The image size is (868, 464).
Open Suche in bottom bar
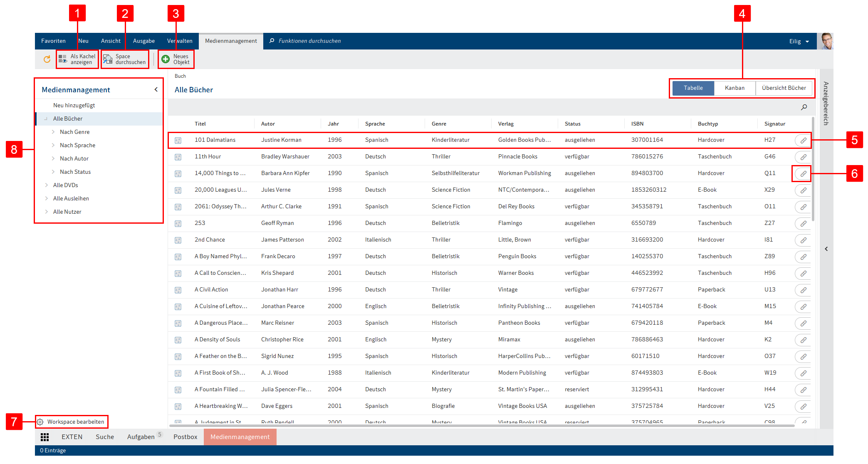[105, 437]
